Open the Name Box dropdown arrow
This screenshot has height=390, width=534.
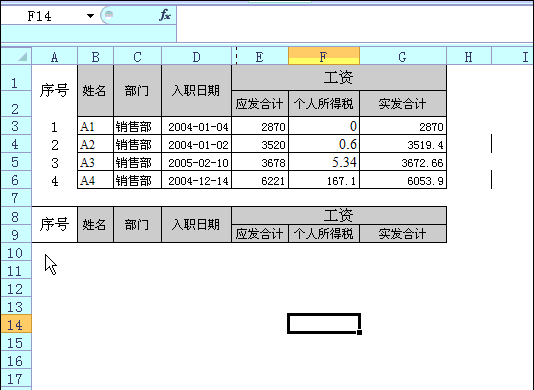90,16
